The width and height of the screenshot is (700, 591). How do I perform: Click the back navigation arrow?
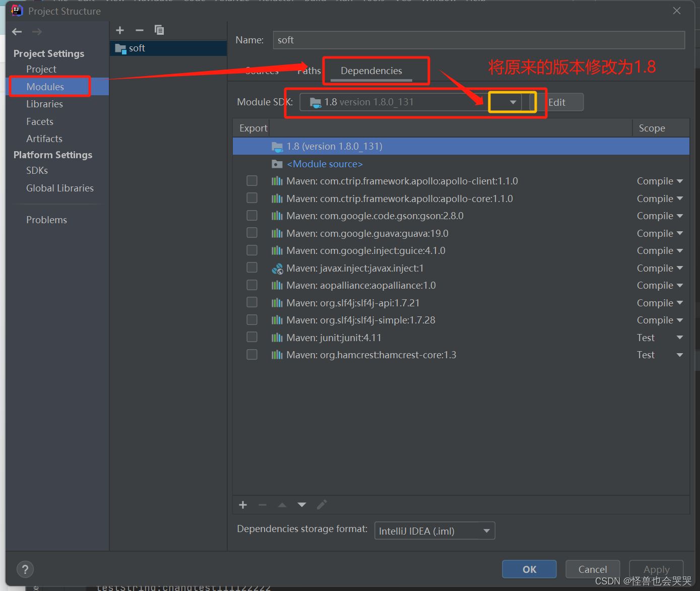click(x=17, y=31)
